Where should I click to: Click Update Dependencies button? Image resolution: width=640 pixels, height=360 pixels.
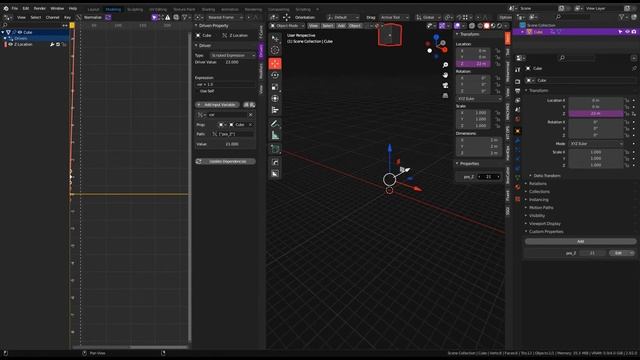click(x=226, y=162)
